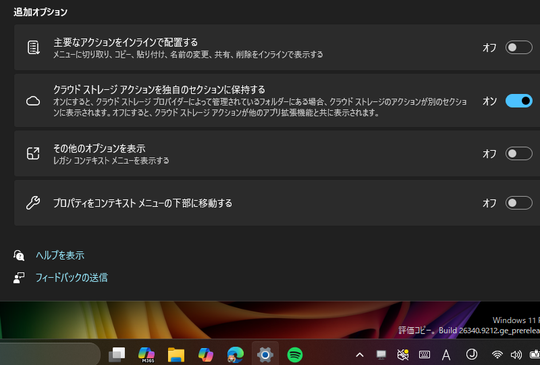Open File Explorer from the taskbar

[176, 355]
